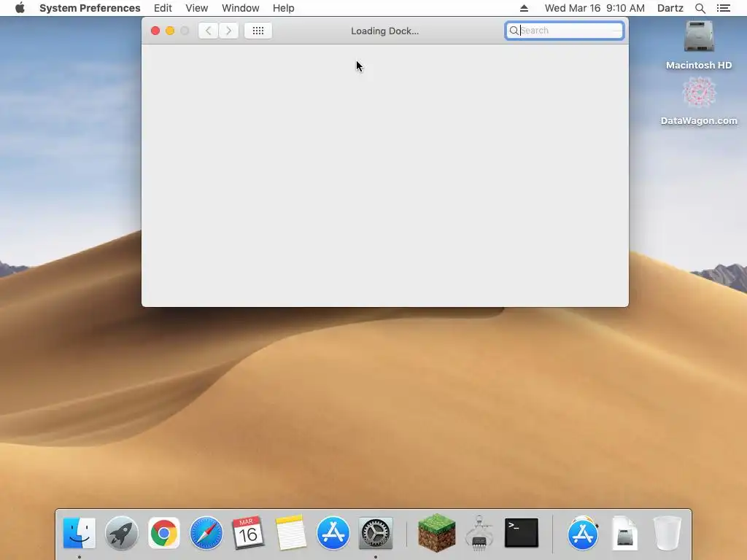Open Notification Center list icon
Image resolution: width=747 pixels, height=560 pixels.
(723, 8)
